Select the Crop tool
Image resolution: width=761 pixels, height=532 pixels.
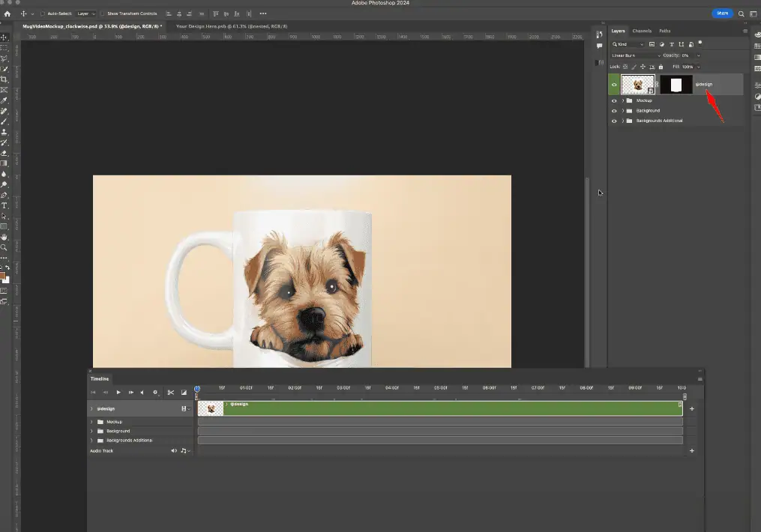(x=4, y=79)
